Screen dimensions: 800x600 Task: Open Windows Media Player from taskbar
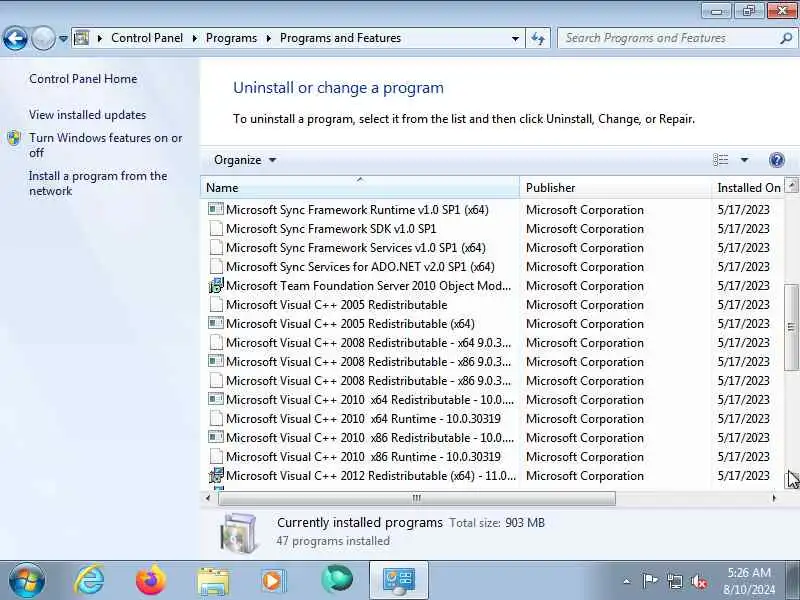click(x=274, y=581)
